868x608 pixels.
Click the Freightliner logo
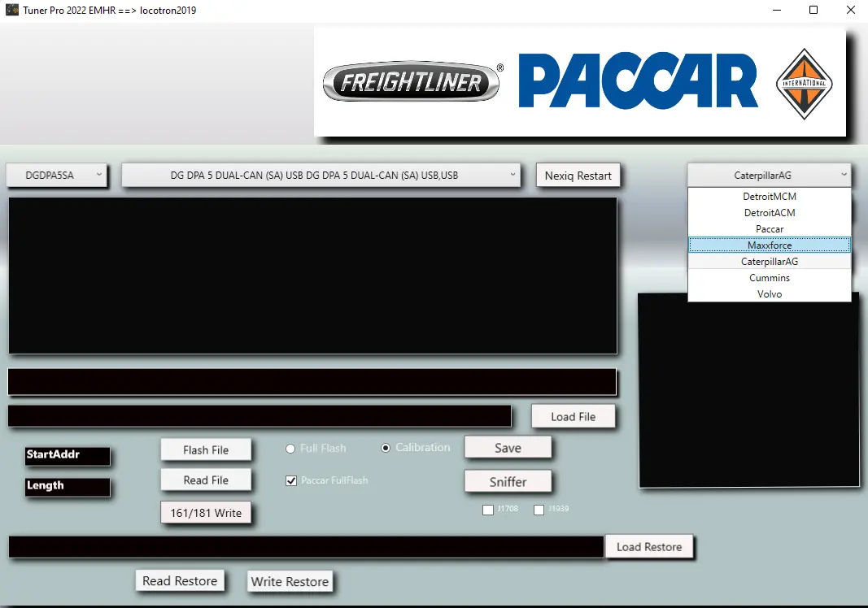pos(411,82)
